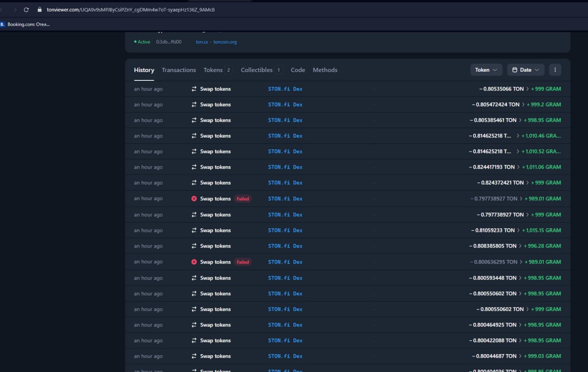
Task: Click STON.fi Dex link in first row
Action: click(285, 89)
